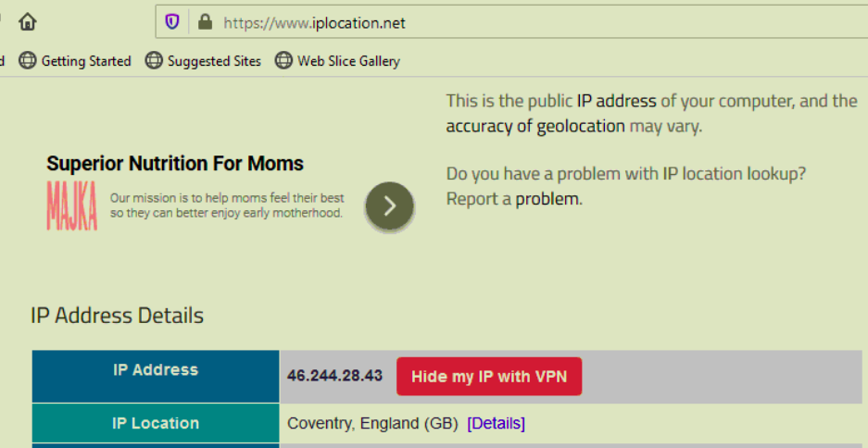The image size is (868, 448).
Task: Follow the "IP address" link
Action: coord(616,101)
